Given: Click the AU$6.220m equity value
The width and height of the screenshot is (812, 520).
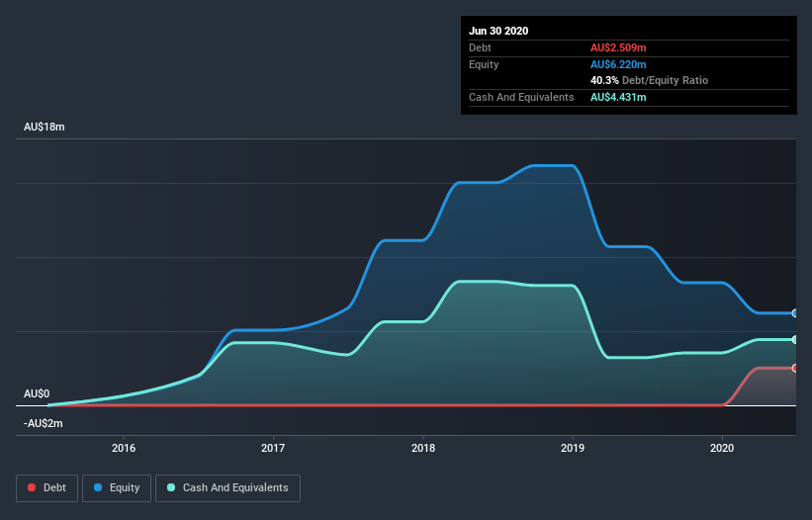Looking at the screenshot, I should coord(618,64).
